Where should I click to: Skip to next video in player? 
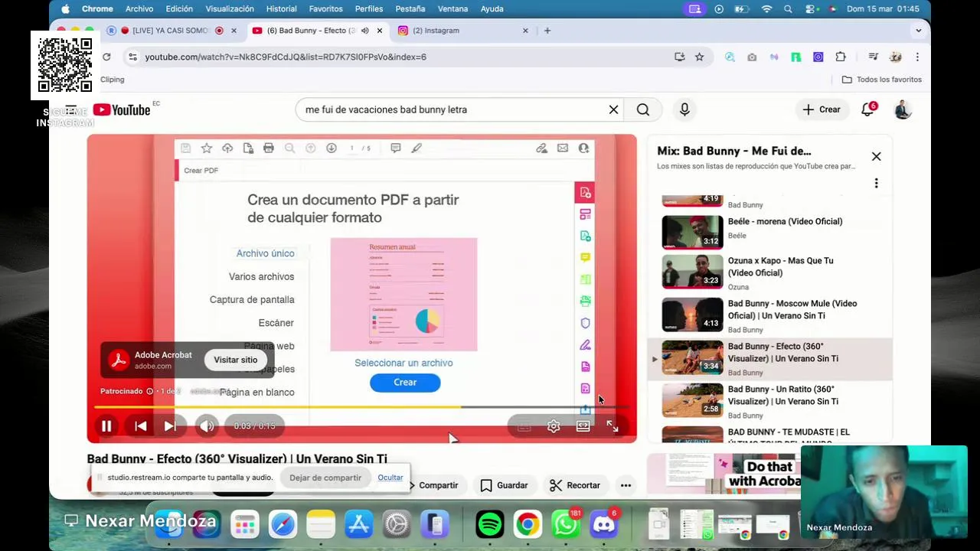tap(170, 426)
